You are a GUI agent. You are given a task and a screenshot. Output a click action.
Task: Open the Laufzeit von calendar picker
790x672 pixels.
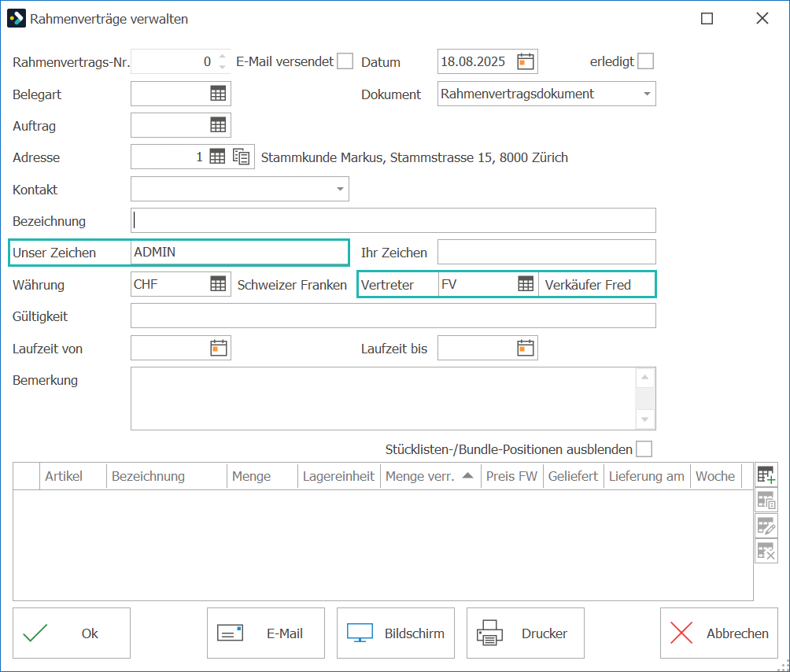pyautogui.click(x=219, y=348)
